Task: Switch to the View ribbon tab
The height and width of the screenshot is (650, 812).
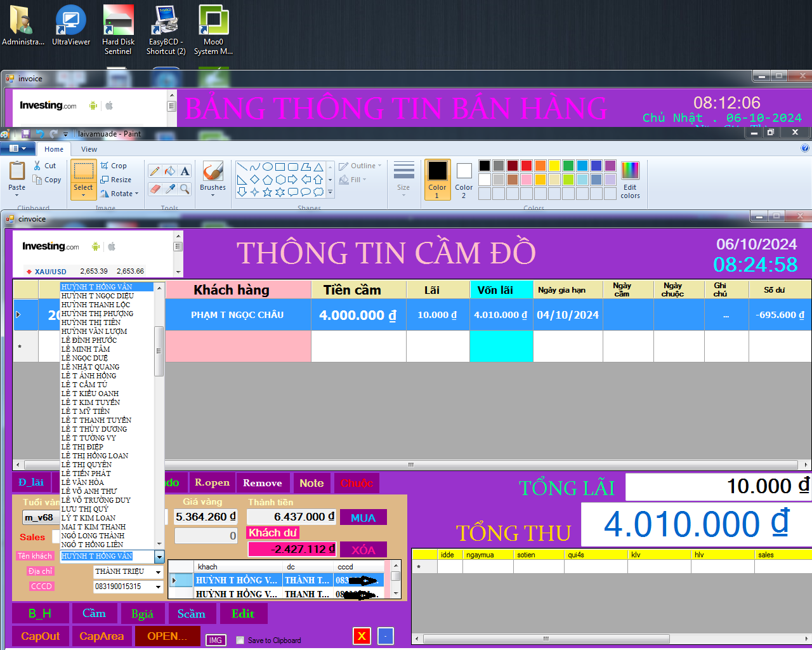Action: click(x=89, y=149)
